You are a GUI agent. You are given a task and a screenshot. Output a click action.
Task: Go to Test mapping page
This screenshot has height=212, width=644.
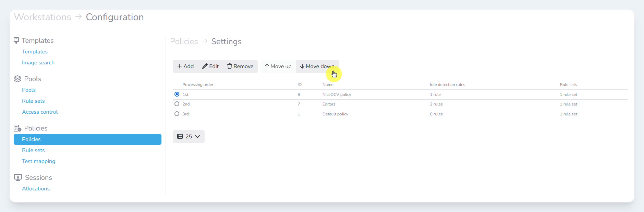coord(38,161)
